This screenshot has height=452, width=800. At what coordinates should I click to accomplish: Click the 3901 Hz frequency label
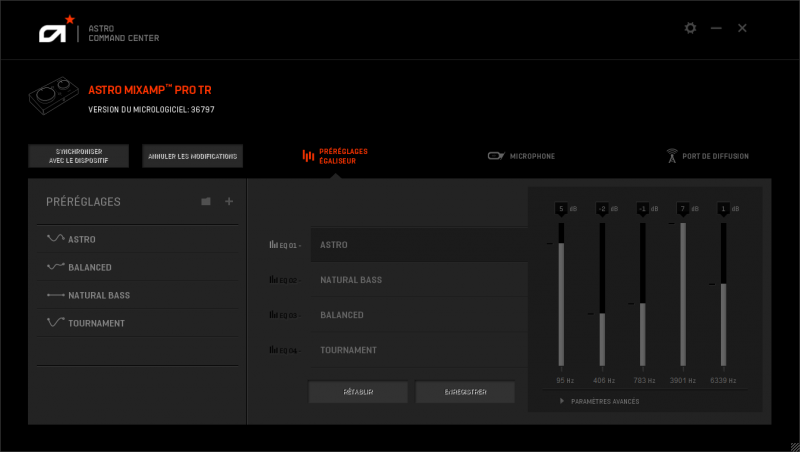[x=683, y=381]
